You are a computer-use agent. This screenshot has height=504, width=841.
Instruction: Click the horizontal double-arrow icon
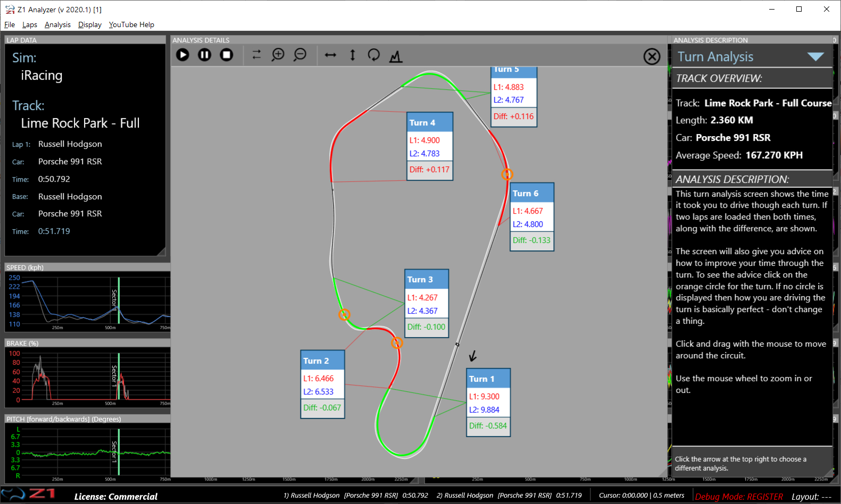330,55
